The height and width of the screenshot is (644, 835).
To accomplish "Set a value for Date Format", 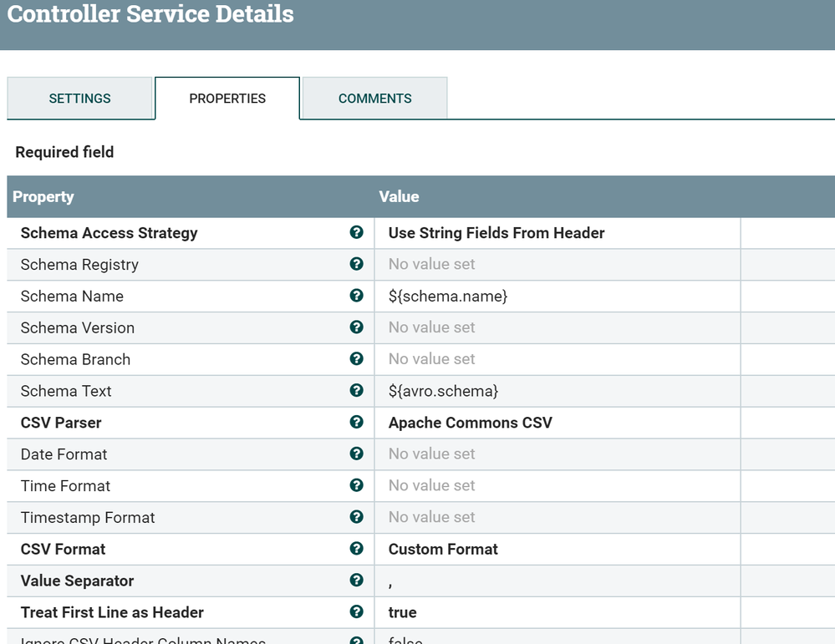I will 431,454.
